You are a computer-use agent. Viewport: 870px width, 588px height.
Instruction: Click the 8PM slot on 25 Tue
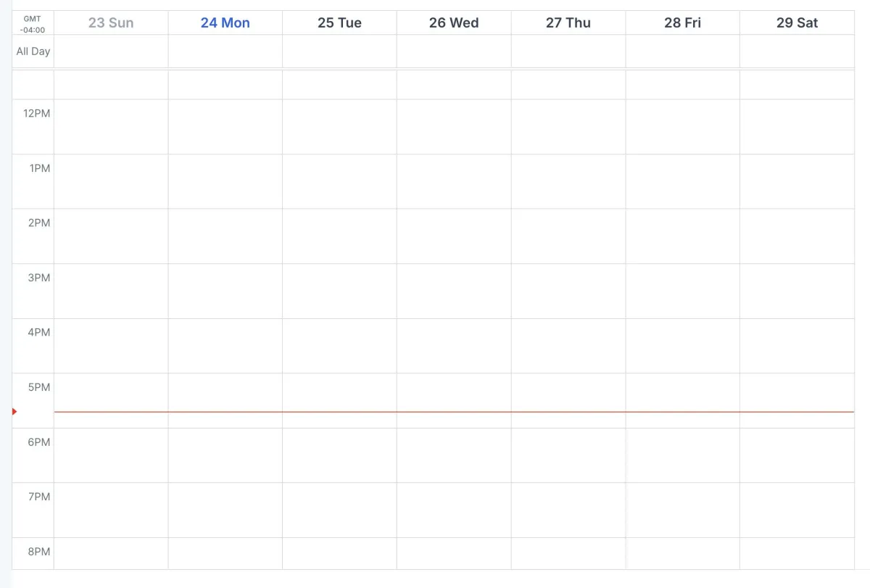pyautogui.click(x=339, y=553)
